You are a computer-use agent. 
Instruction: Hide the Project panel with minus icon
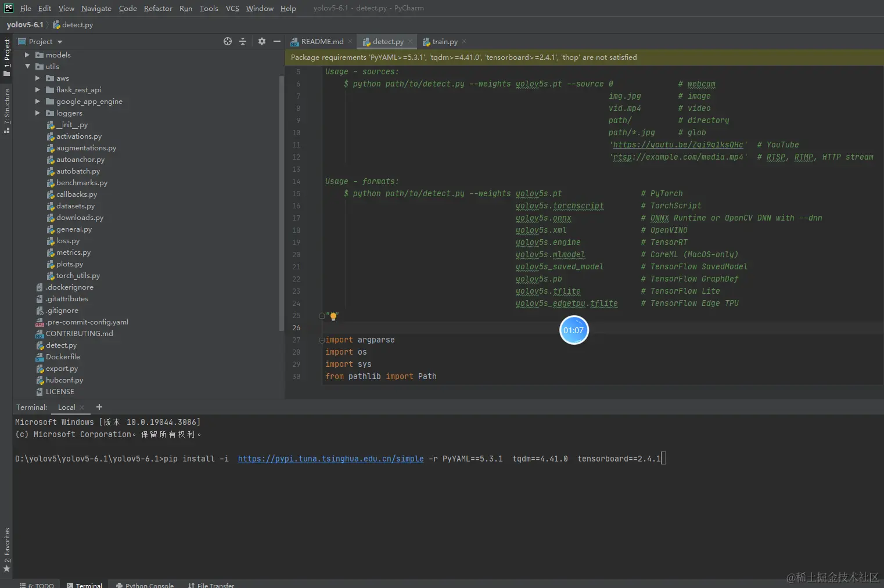click(x=277, y=41)
